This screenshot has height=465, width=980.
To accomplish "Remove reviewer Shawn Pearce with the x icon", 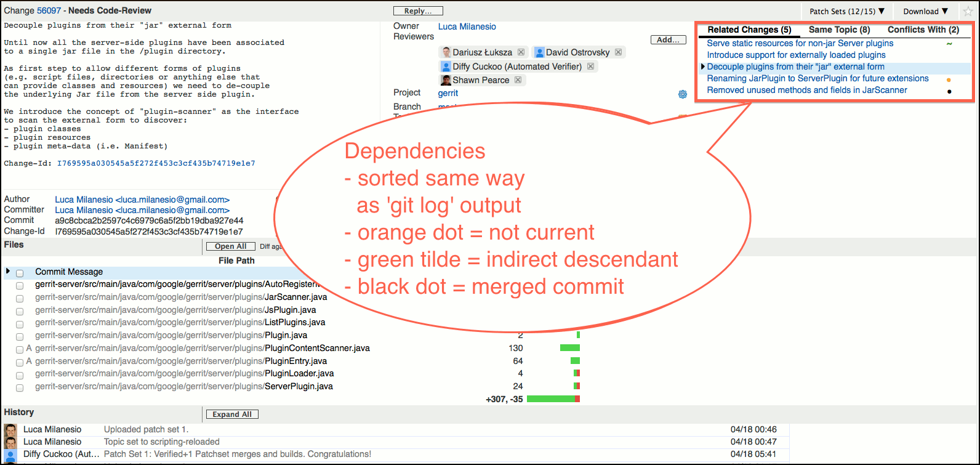I will click(518, 80).
